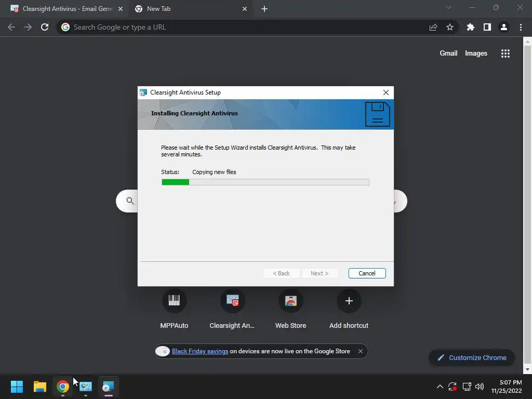Viewport: 532px width, 399px height.
Task: Open Gmail link
Action: (x=448, y=54)
